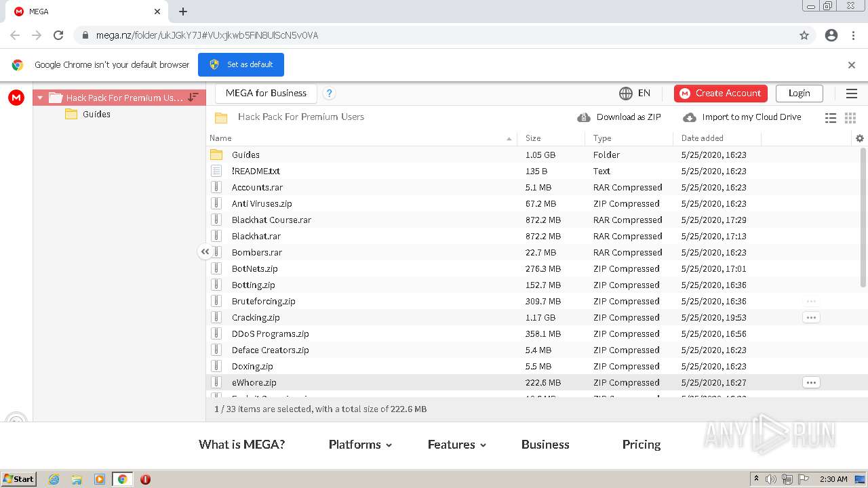Image resolution: width=868 pixels, height=488 pixels.
Task: Click the file list vertical scrollbar
Action: click(x=863, y=217)
